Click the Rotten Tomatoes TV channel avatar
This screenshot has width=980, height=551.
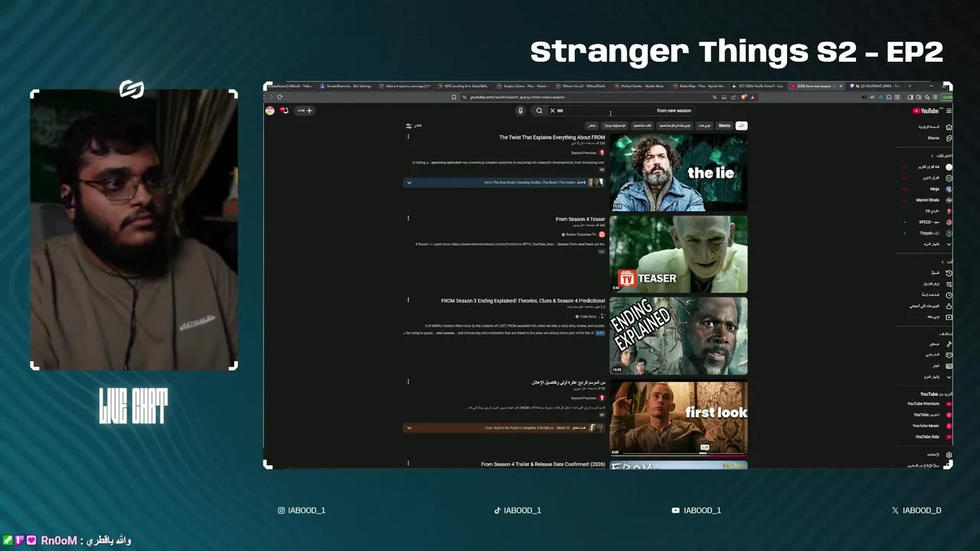click(602, 234)
